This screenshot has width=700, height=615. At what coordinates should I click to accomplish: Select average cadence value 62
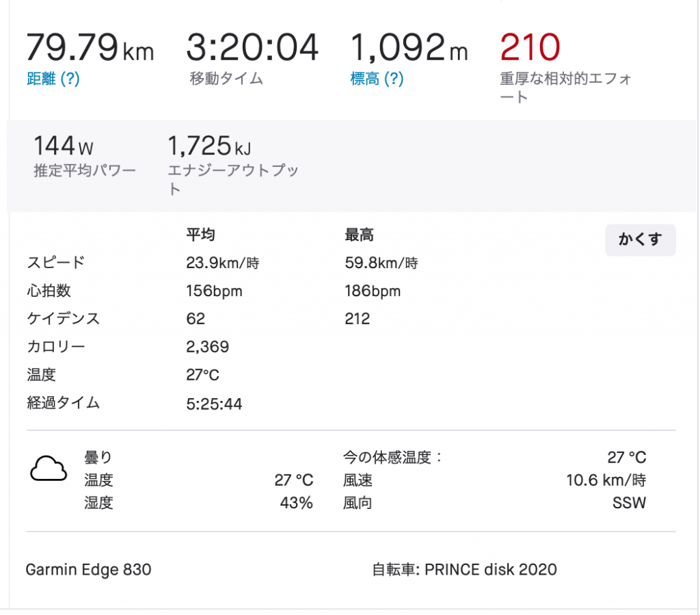tap(196, 319)
